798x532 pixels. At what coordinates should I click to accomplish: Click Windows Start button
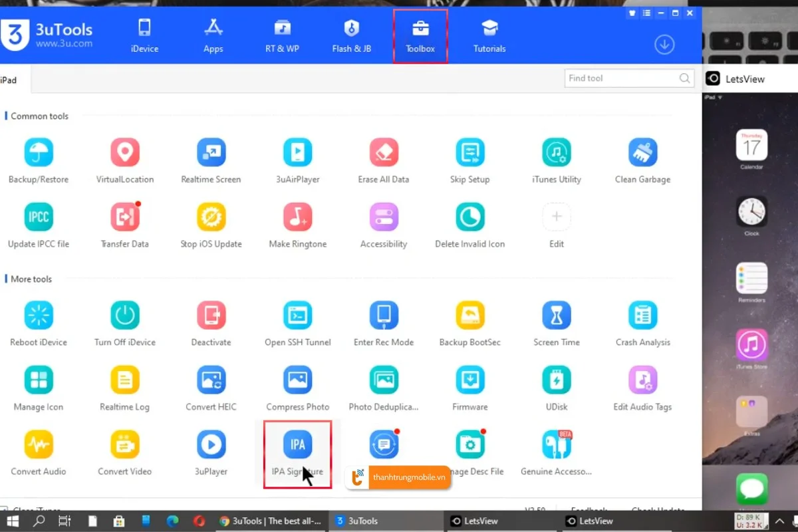tap(13, 521)
